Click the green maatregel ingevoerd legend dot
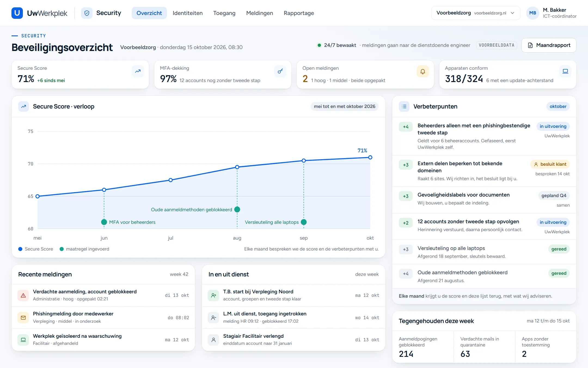Viewport: 588px width, 368px height. pyautogui.click(x=62, y=249)
